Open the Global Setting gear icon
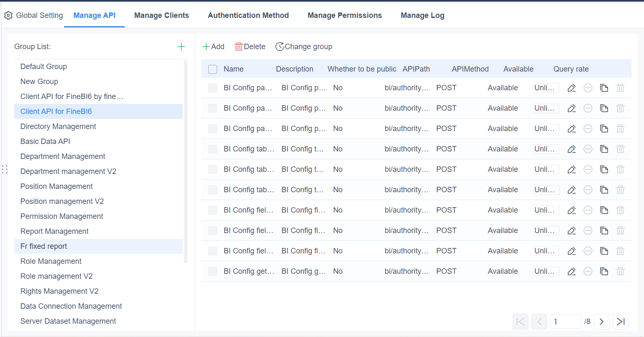644x337 pixels. pyautogui.click(x=8, y=15)
